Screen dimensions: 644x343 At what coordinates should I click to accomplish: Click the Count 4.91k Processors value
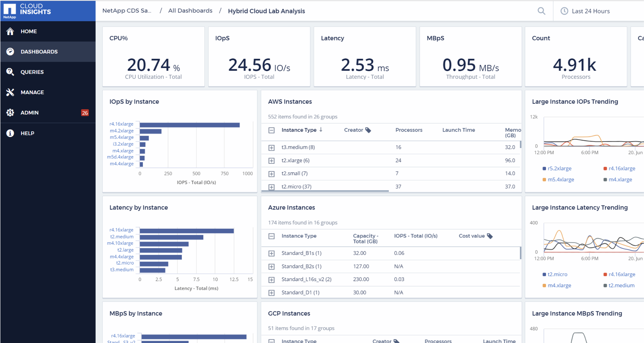click(x=574, y=65)
